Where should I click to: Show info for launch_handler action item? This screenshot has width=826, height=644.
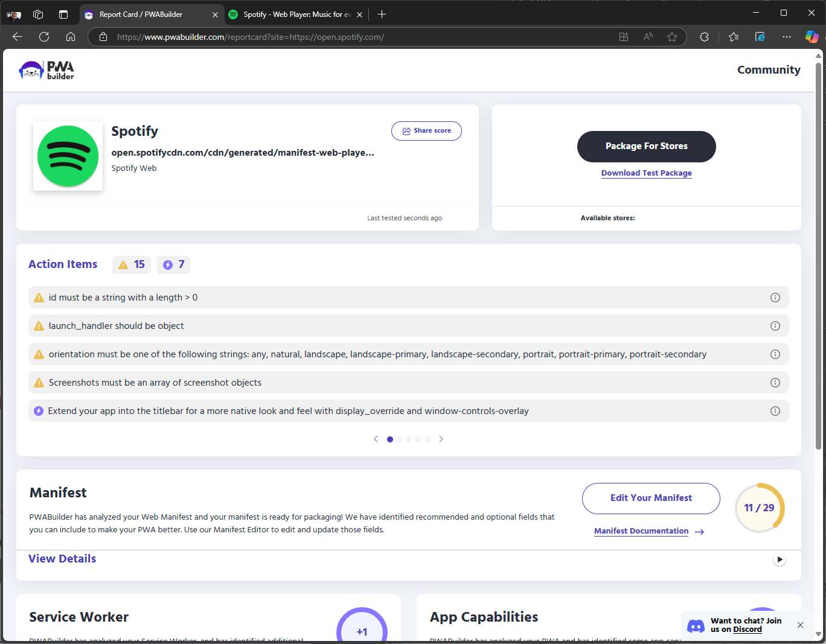click(775, 326)
